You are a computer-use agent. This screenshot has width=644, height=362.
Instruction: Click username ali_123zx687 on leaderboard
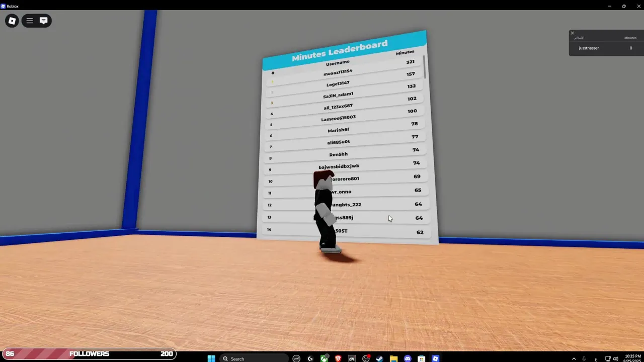[338, 107]
